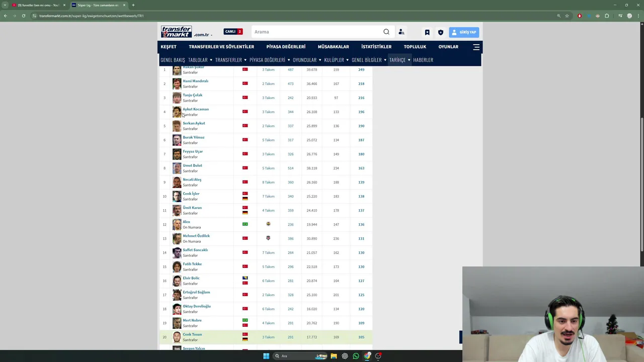Screen dimensions: 644x362
Task: Open Windows Start menu
Action: 266,356
